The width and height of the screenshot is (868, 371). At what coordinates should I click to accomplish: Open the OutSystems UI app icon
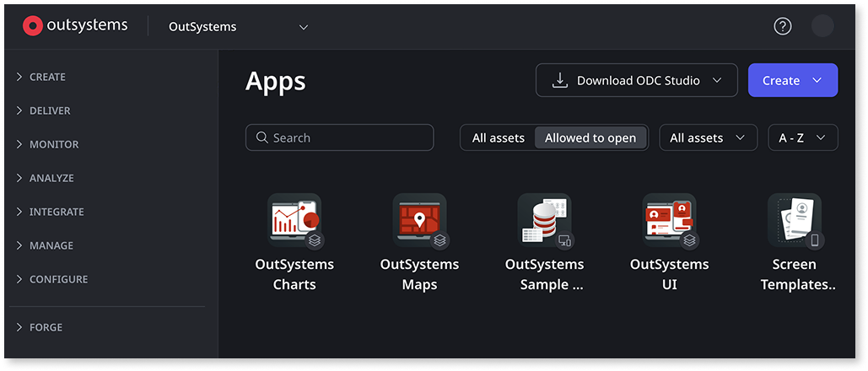tap(669, 219)
